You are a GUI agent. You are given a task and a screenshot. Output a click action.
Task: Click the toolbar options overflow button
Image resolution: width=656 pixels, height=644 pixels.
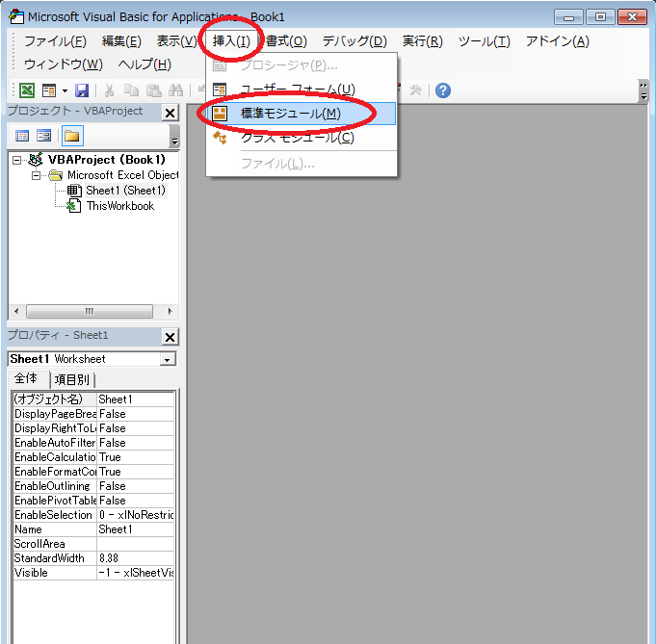[643, 90]
